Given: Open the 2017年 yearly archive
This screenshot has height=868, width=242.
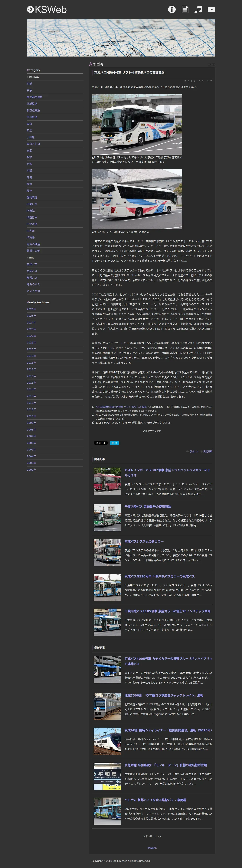Looking at the screenshot, I should tap(31, 369).
